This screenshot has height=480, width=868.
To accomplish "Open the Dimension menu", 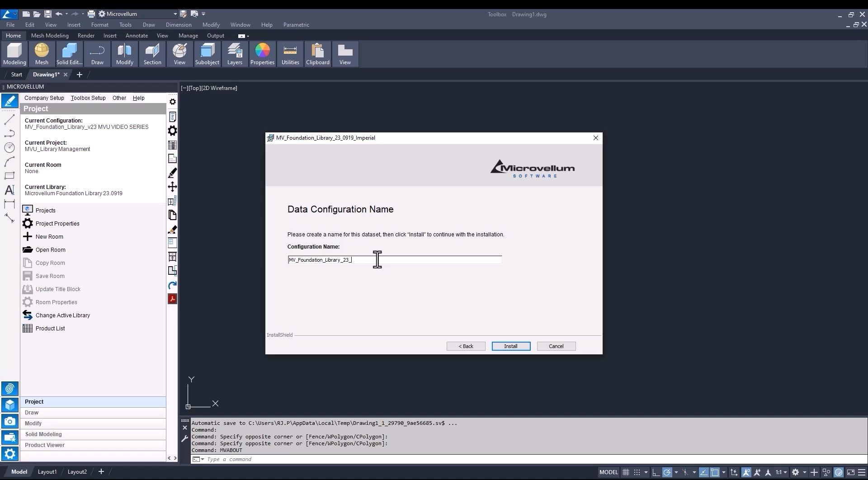I will pyautogui.click(x=179, y=25).
